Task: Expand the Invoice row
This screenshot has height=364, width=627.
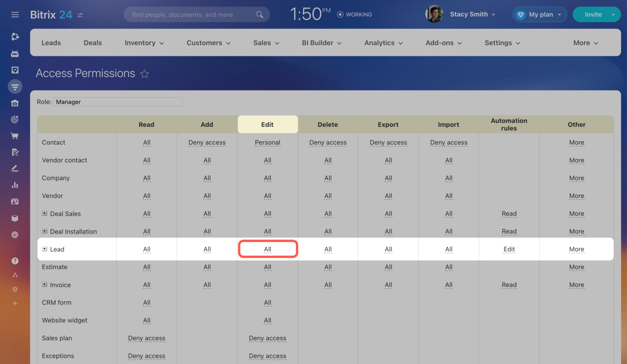Action: [45, 285]
